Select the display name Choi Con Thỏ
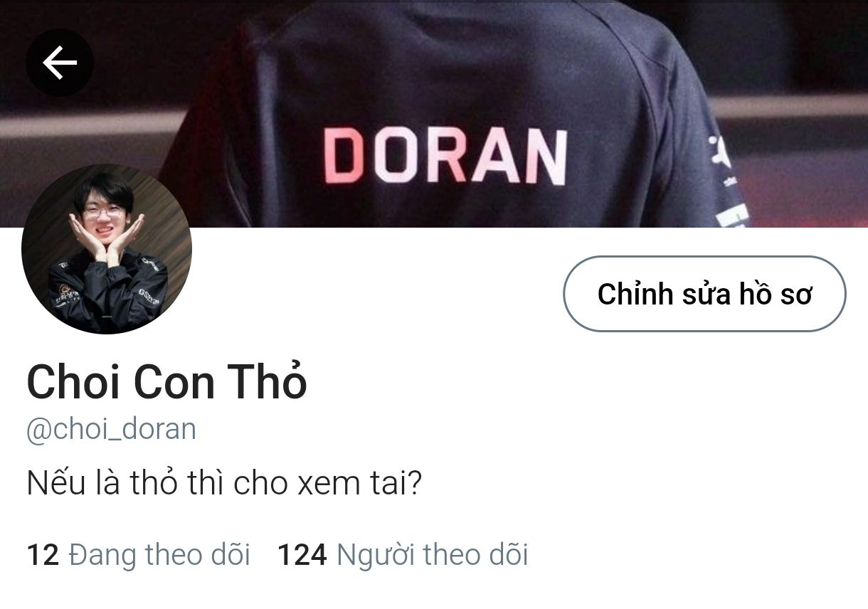 (x=166, y=381)
